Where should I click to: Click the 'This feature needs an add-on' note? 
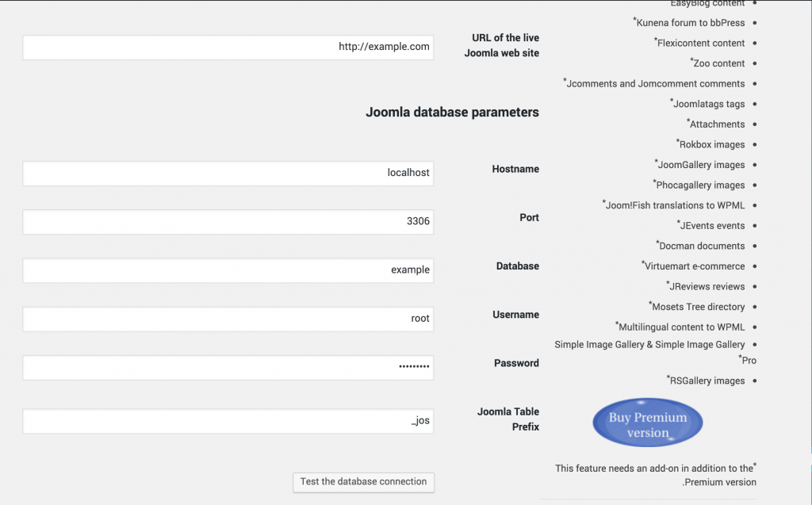pos(656,475)
